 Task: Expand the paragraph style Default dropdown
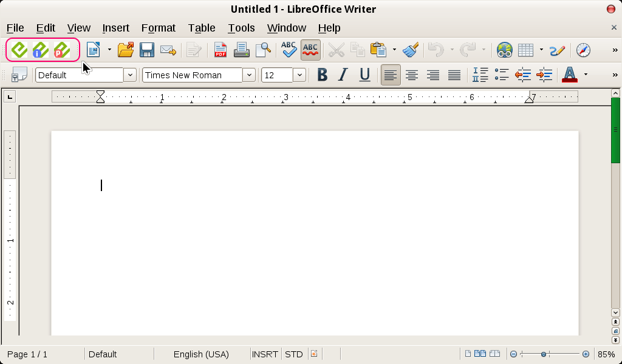point(130,75)
